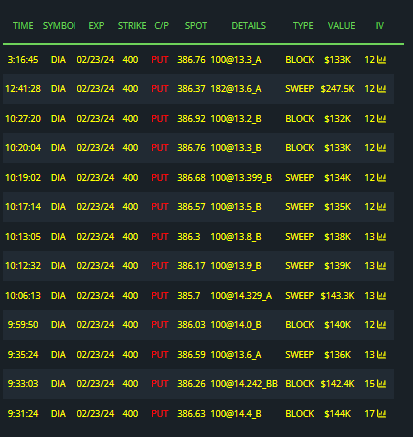Viewport: 413px width, 437px height.
Task: Open chart icon in 12:41:28 row
Action: [x=381, y=89]
